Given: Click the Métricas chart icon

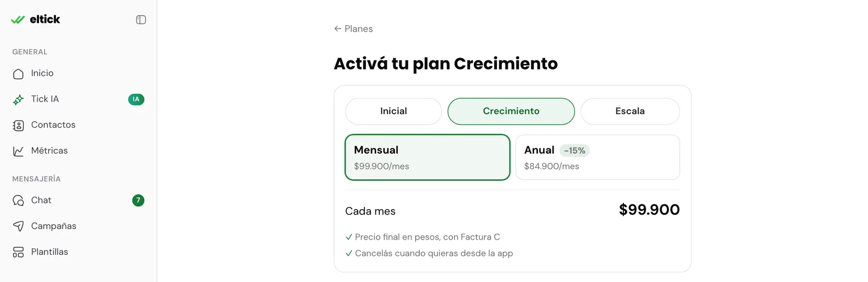Looking at the screenshot, I should pos(18,151).
